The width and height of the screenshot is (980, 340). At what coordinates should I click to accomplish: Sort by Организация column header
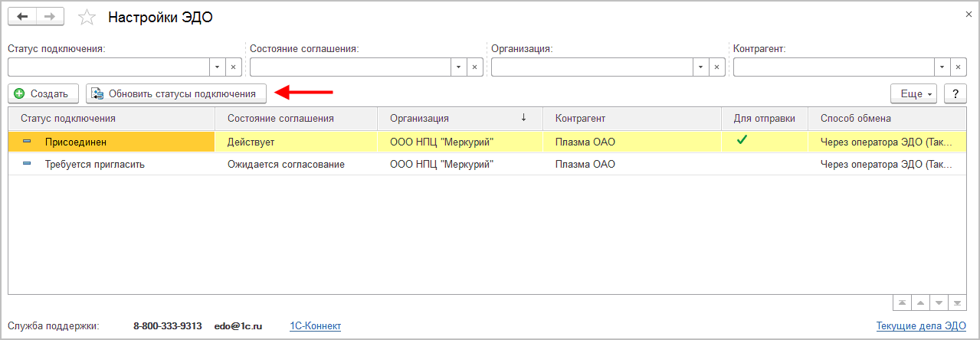coord(460,118)
